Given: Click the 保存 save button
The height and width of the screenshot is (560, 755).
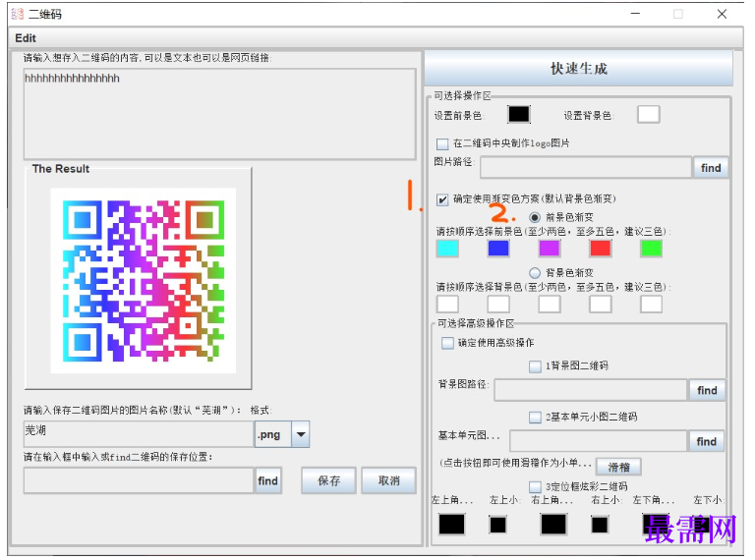Looking at the screenshot, I should pyautogui.click(x=329, y=480).
